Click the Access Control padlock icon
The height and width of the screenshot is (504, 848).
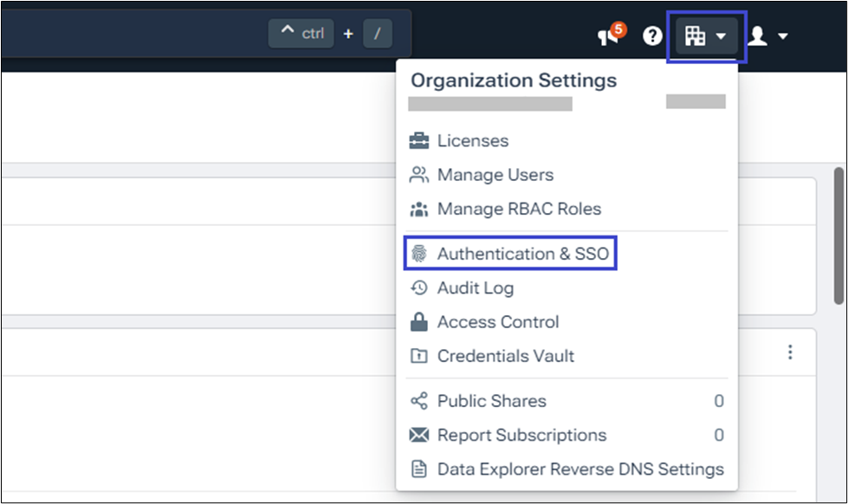pyautogui.click(x=419, y=322)
